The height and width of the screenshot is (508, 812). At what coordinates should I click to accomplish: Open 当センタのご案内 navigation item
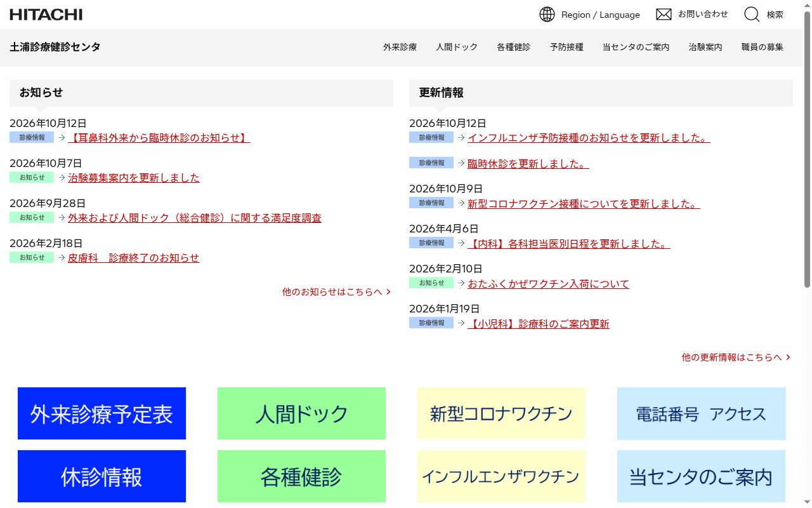[636, 47]
